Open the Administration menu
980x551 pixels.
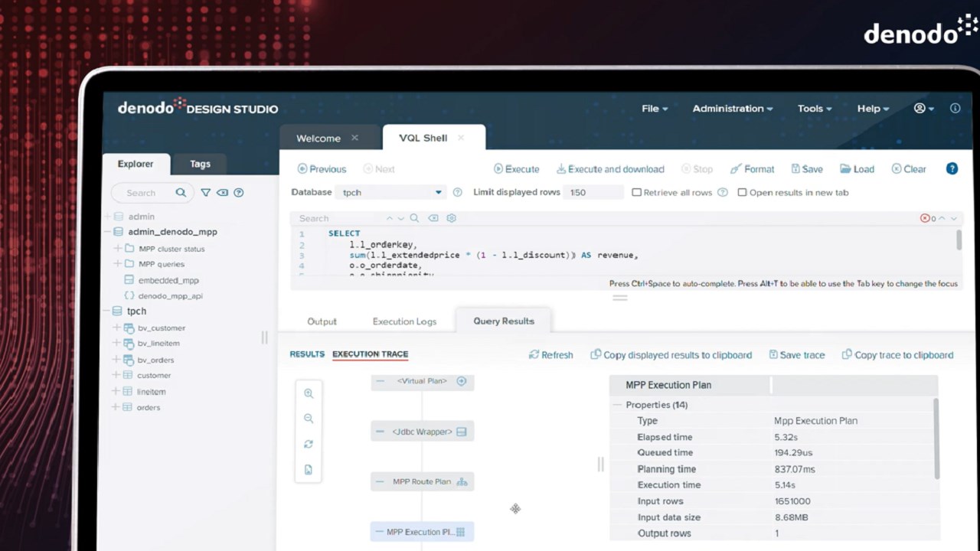tap(733, 109)
